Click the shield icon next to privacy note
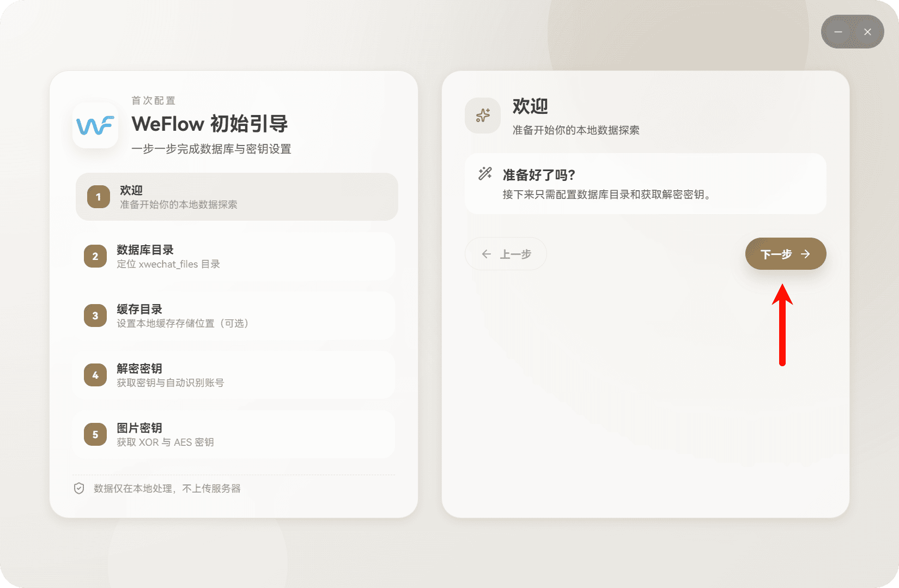 coord(78,488)
